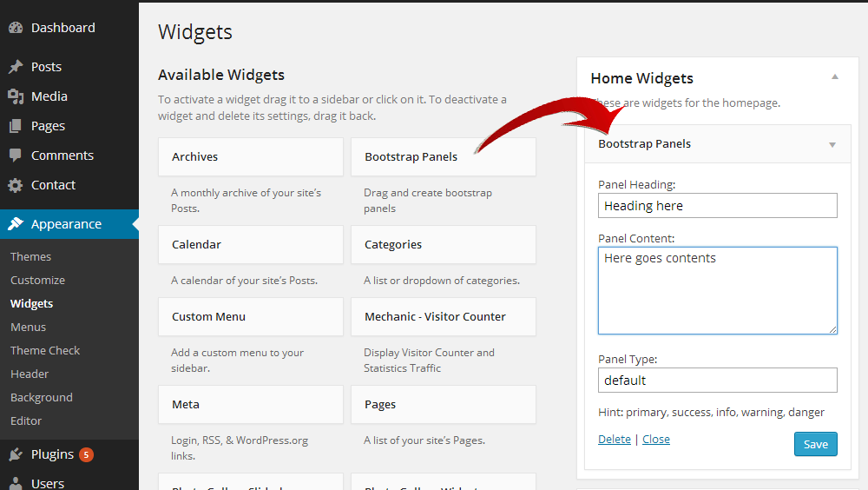Collapse the Home Widgets area arrow
Viewport: 868px width, 490px height.
(x=835, y=77)
